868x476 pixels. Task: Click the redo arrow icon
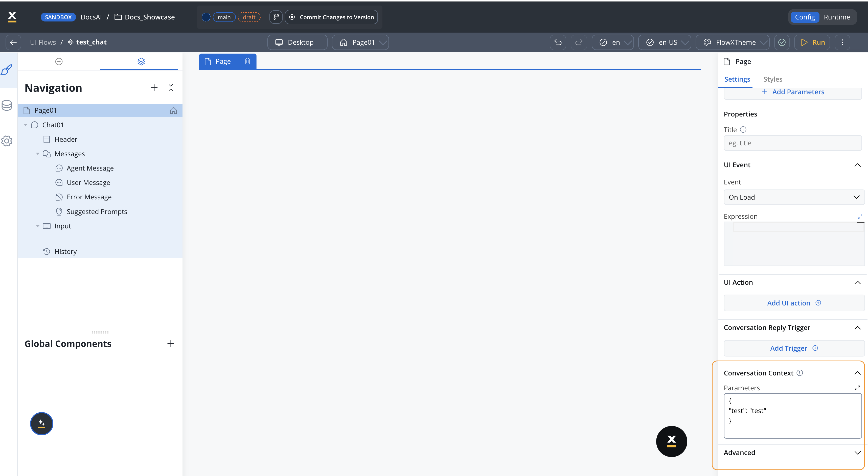tap(579, 42)
